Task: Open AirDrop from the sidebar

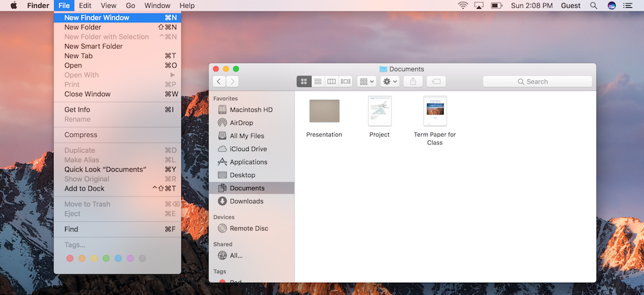Action: [x=251, y=123]
